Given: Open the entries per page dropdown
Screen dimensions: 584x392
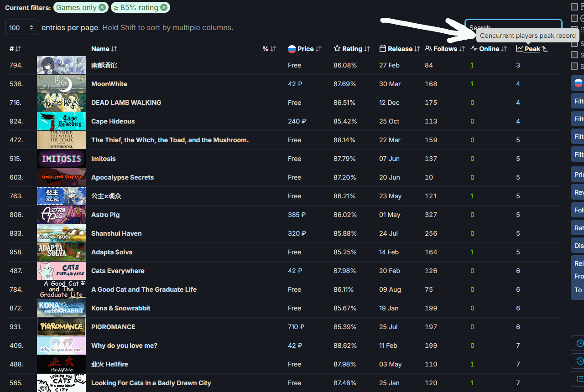Looking at the screenshot, I should click(22, 27).
